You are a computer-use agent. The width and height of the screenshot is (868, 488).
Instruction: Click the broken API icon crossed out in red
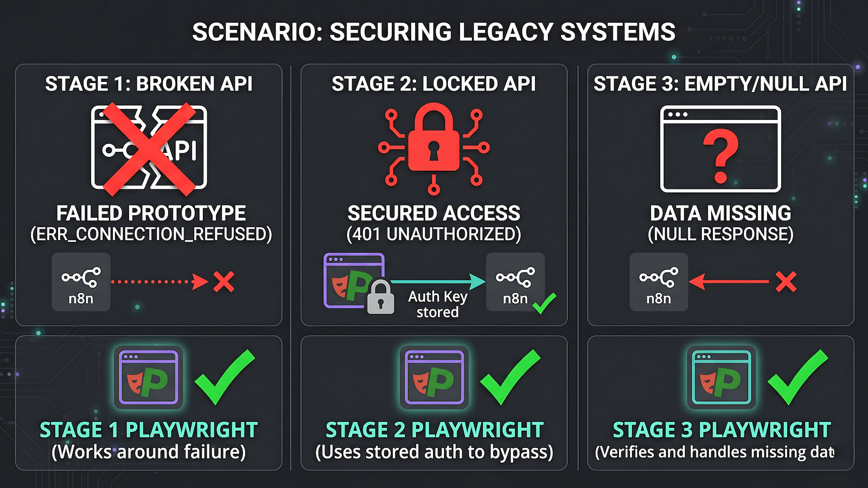tap(149, 148)
